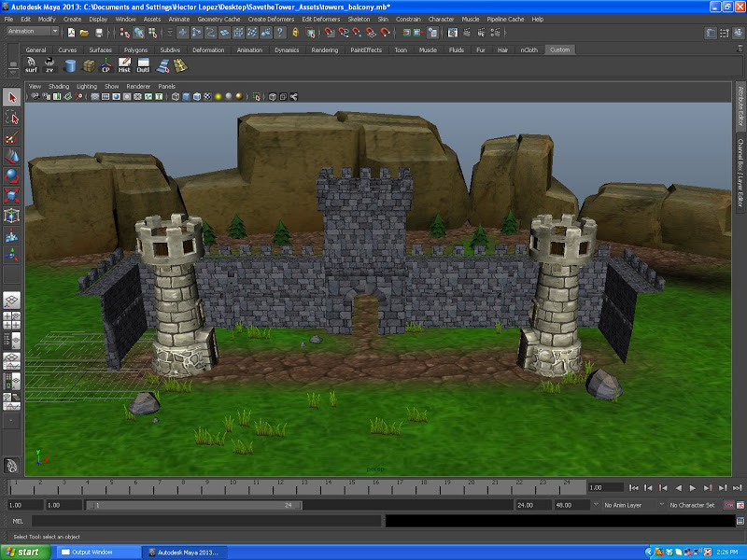Image resolution: width=747 pixels, height=560 pixels.
Task: Toggle viewport grid display
Action: [95, 97]
